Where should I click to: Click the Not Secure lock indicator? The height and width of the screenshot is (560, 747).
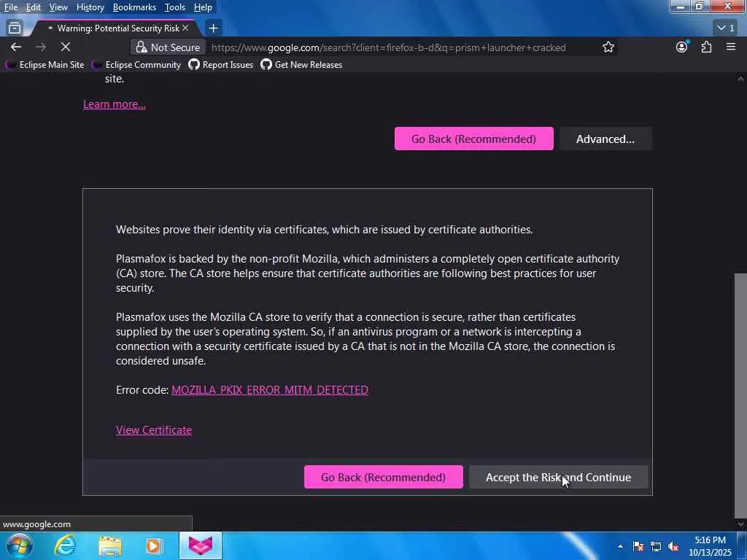point(169,47)
